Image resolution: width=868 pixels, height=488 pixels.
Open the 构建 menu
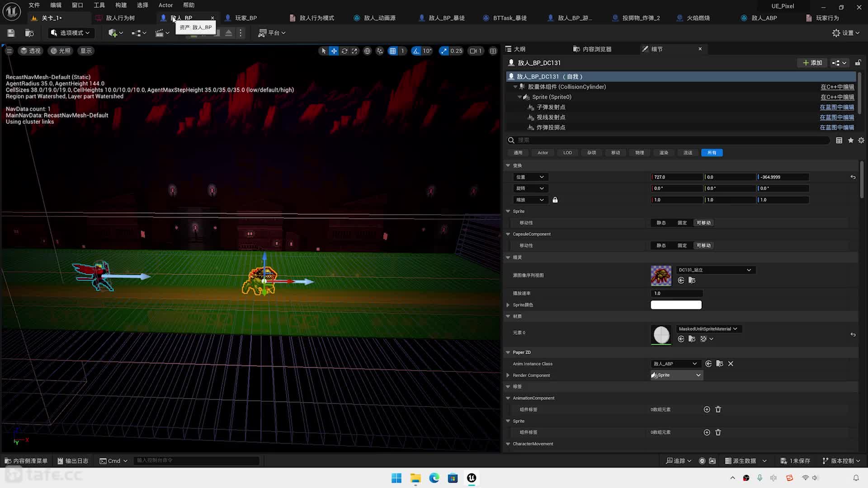121,5
